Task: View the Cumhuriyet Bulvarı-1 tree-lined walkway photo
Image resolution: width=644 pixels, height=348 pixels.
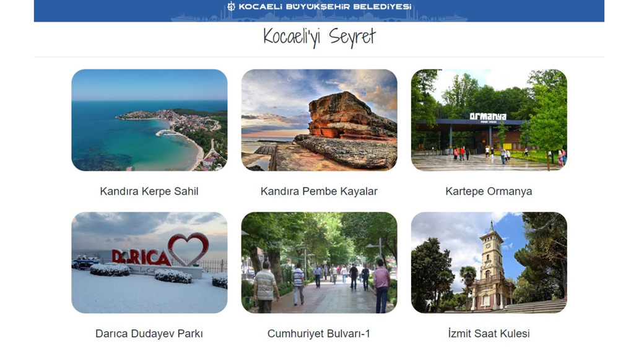Action: point(319,263)
